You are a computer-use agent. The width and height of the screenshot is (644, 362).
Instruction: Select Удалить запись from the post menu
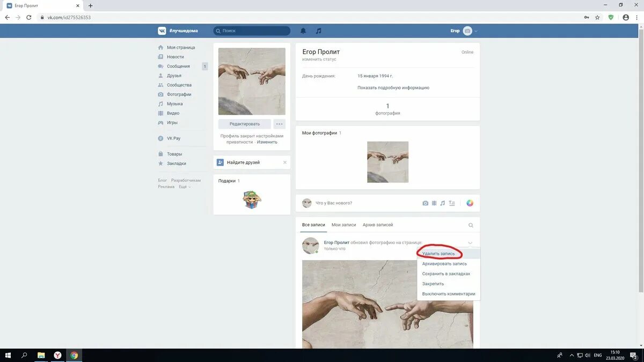[438, 254]
